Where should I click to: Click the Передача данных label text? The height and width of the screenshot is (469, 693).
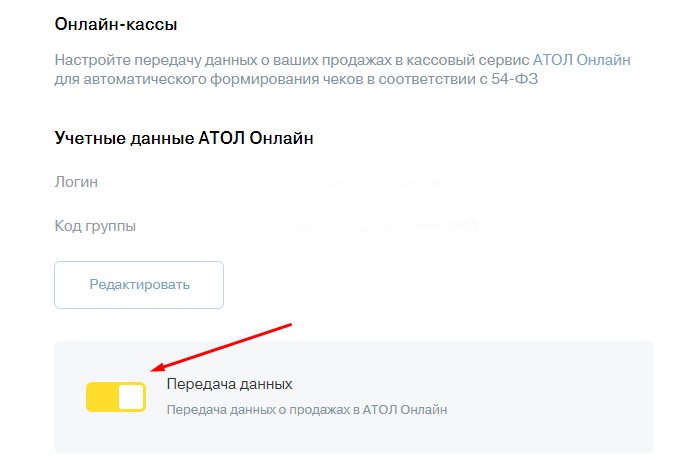(229, 384)
